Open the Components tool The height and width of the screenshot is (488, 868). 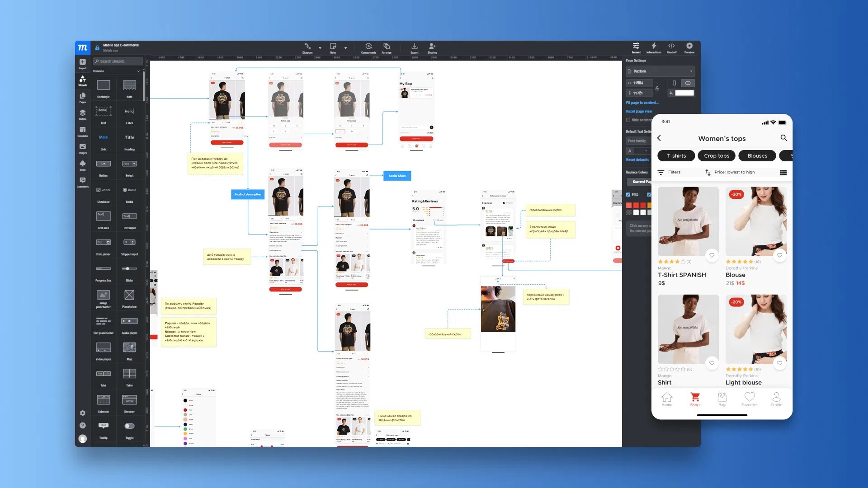pos(368,48)
